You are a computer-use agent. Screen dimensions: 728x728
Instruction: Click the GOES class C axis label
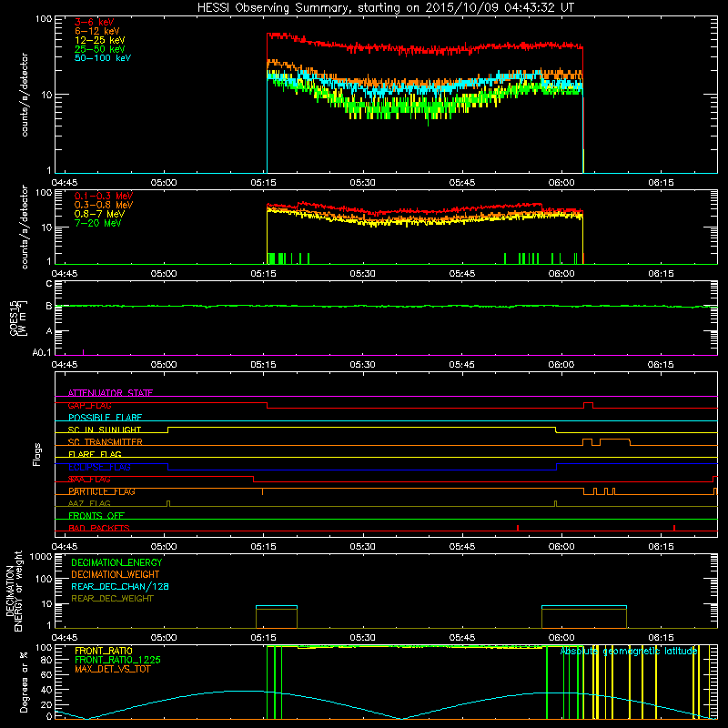coord(49,284)
